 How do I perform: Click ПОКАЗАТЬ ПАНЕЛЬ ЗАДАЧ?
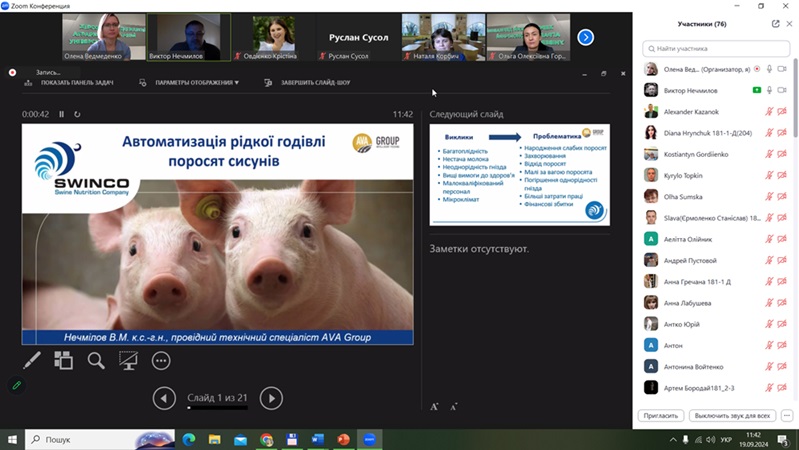pos(77,83)
